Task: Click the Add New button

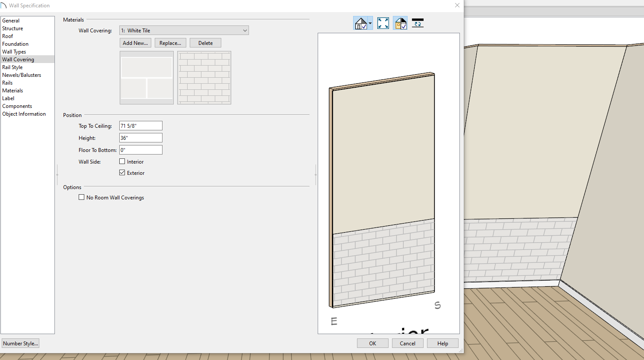Action: click(135, 43)
